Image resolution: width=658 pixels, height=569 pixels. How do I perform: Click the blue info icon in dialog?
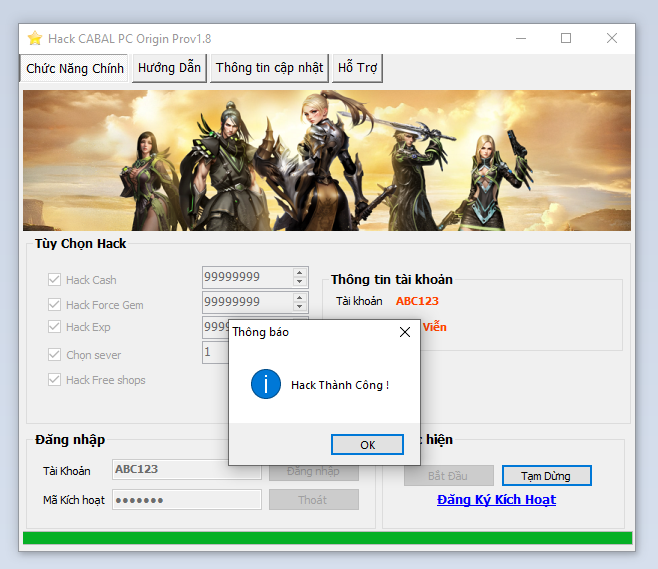pos(266,384)
